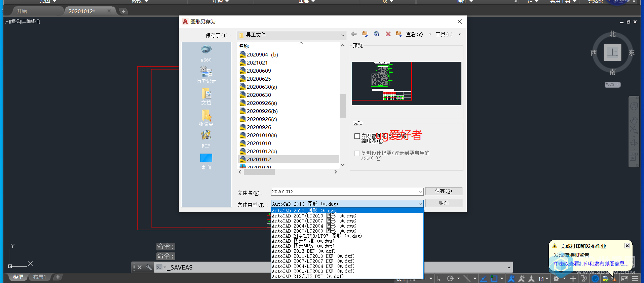Screen dimensions: 644x283
Task: Open the A360 location shortcut
Action: 206,53
